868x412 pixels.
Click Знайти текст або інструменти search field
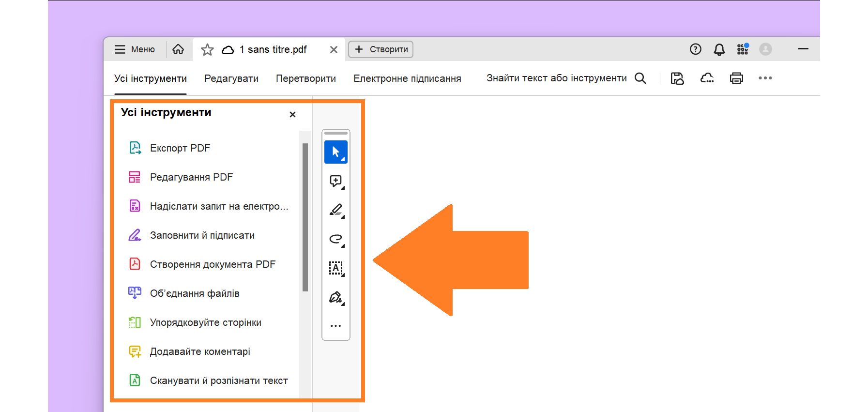tap(557, 78)
